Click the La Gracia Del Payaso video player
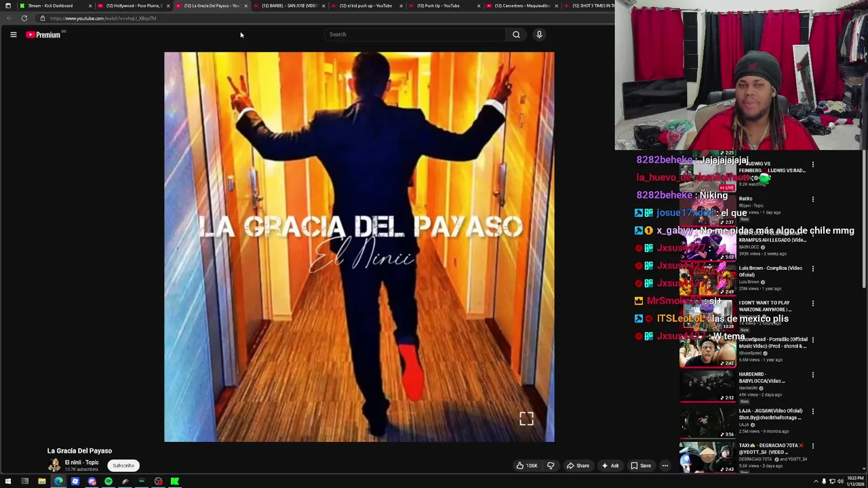Image resolution: width=868 pixels, height=488 pixels. pos(359,247)
